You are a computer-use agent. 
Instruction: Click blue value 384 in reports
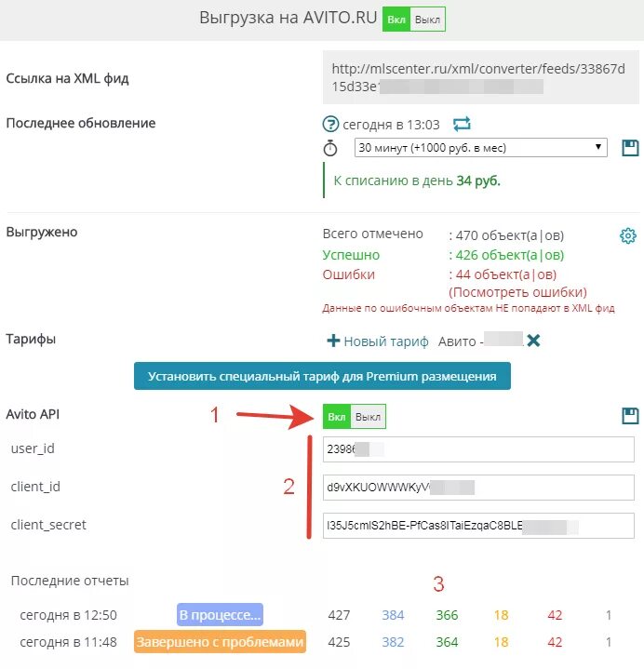click(393, 615)
